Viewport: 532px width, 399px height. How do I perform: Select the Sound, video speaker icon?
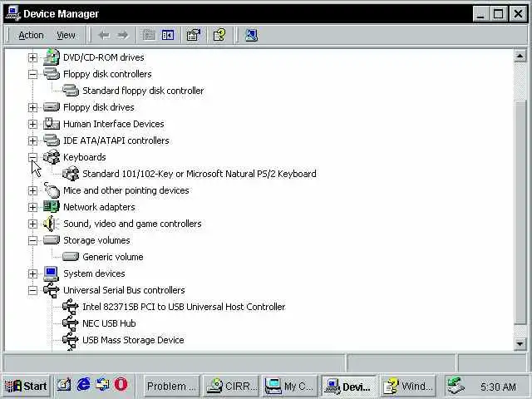[x=51, y=224]
